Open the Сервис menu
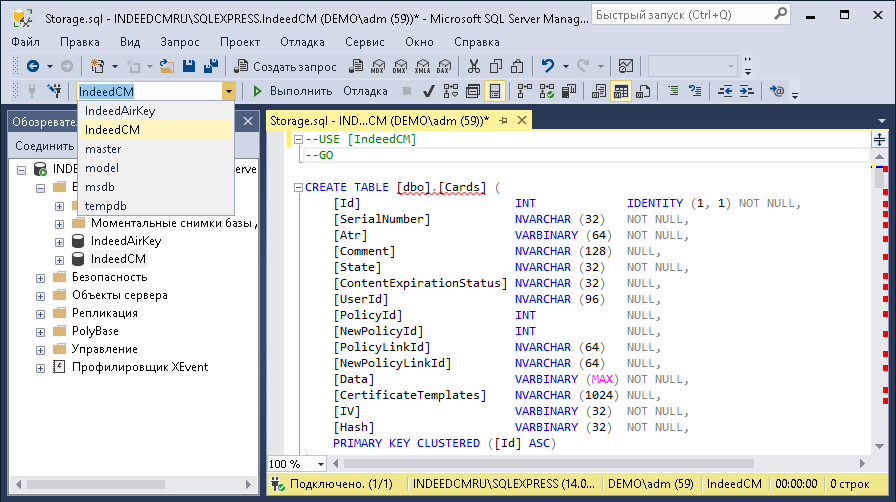896x502 pixels. 364,42
